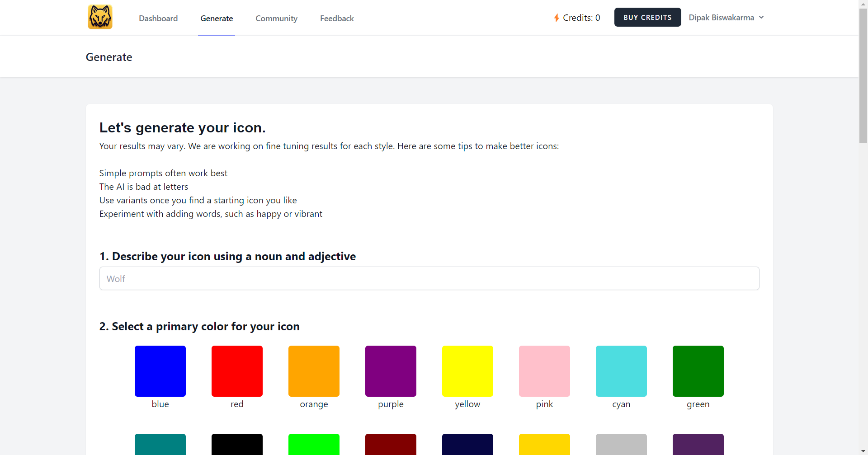The height and width of the screenshot is (455, 868).
Task: Open the Dipak Biswakarma user dropdown
Action: click(x=726, y=18)
